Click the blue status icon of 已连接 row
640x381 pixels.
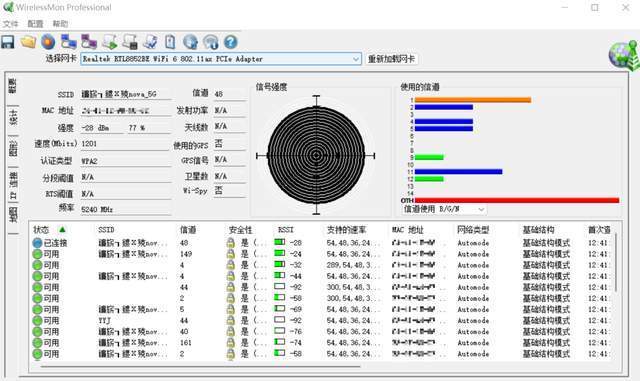(37, 243)
